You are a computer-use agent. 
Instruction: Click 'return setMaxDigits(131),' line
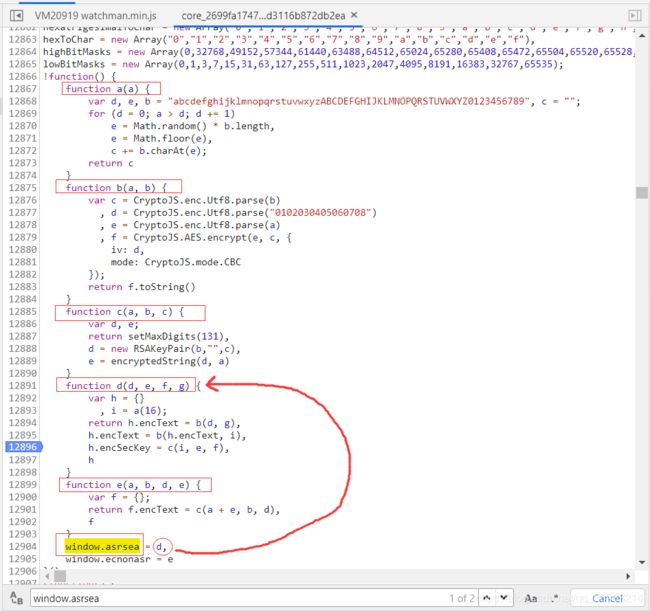pos(158,336)
